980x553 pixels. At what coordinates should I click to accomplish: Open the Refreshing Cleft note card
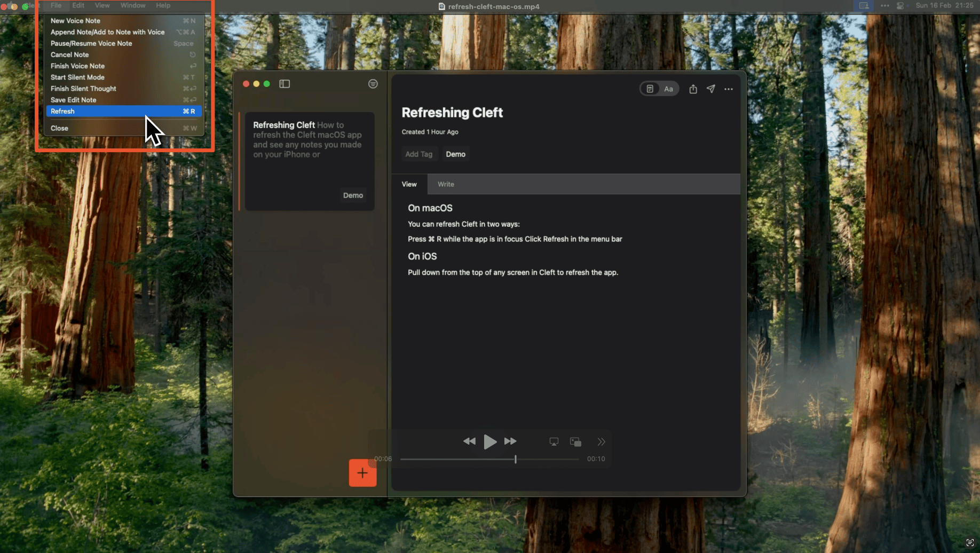tap(309, 160)
